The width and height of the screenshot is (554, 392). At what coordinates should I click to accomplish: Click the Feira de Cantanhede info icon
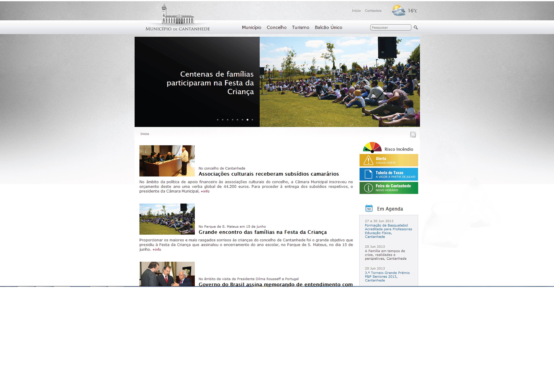368,188
